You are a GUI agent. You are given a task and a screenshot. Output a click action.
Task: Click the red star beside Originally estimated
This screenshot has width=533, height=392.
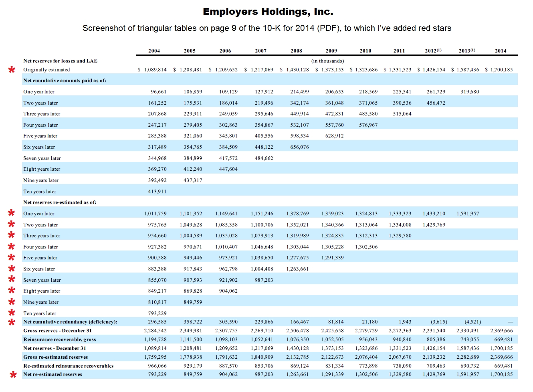[12, 70]
